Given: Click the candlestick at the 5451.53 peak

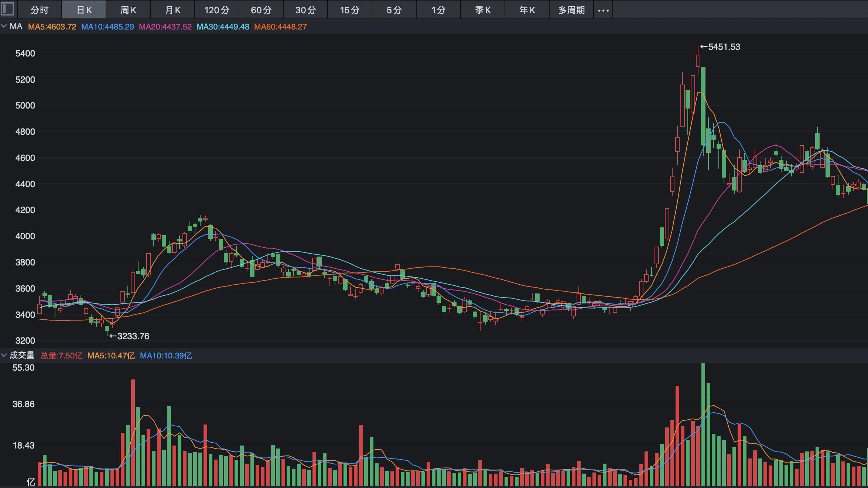Looking at the screenshot, I should pos(698,61).
